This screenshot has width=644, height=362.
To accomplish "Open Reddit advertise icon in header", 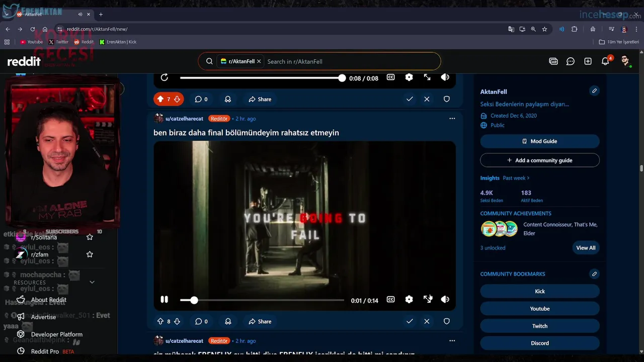I will (553, 61).
